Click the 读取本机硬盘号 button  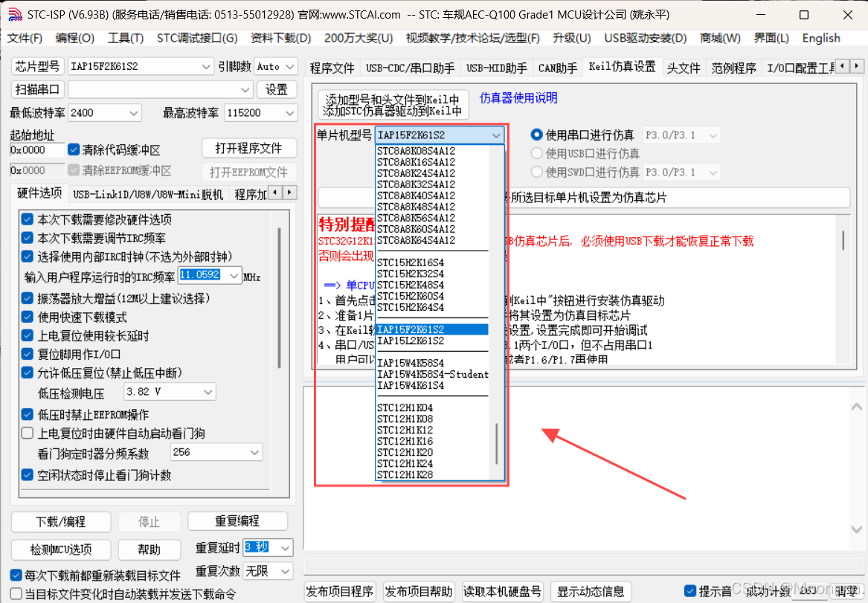click(x=502, y=591)
